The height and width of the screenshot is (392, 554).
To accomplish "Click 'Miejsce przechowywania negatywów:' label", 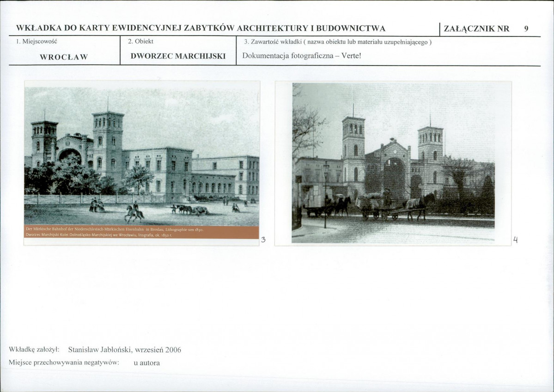I will (x=64, y=362).
